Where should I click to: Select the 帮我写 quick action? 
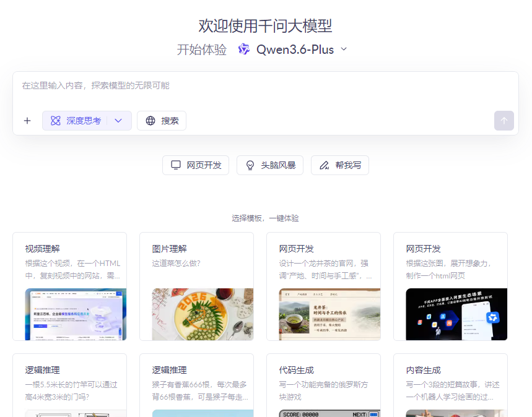click(x=340, y=165)
